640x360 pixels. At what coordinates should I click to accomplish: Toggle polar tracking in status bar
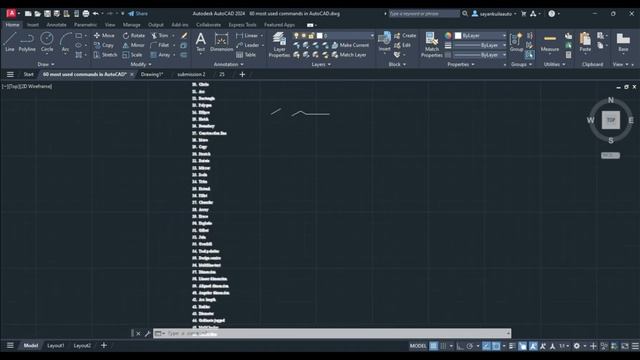click(470, 346)
